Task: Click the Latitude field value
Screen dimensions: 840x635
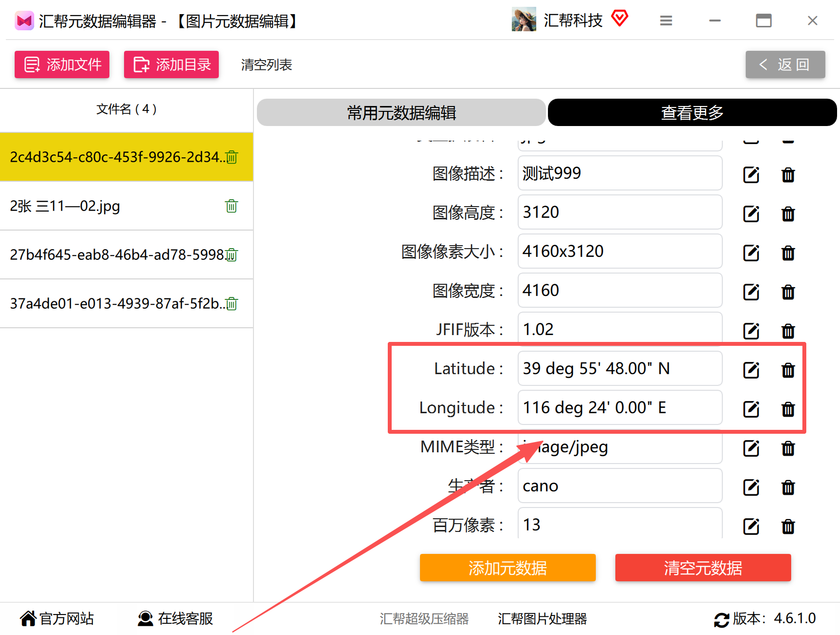Action: pos(620,368)
